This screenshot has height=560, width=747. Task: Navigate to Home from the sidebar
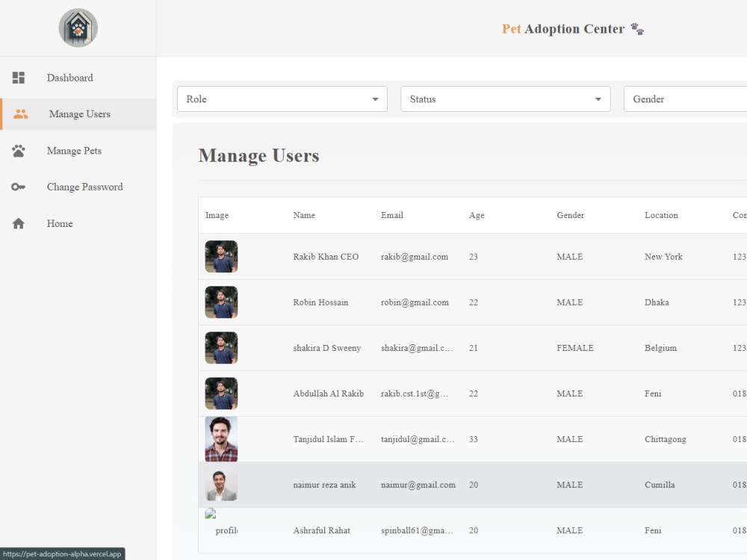click(78, 223)
